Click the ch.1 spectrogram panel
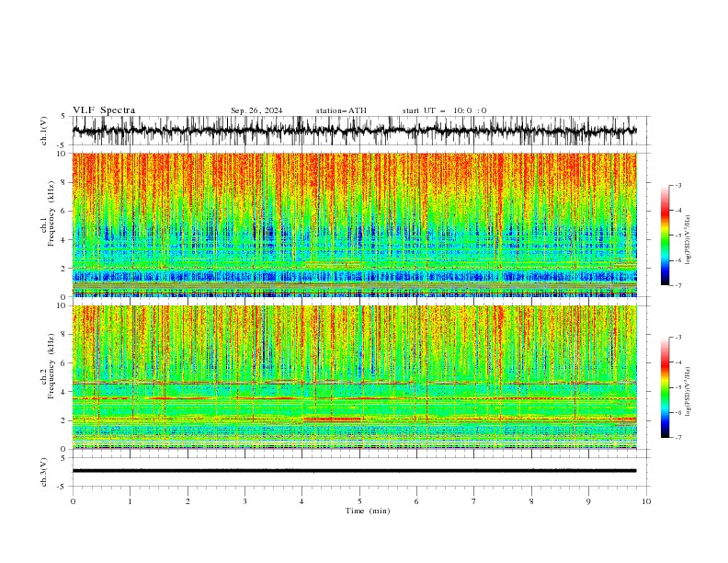Image resolution: width=728 pixels, height=563 pixels. pos(355,224)
